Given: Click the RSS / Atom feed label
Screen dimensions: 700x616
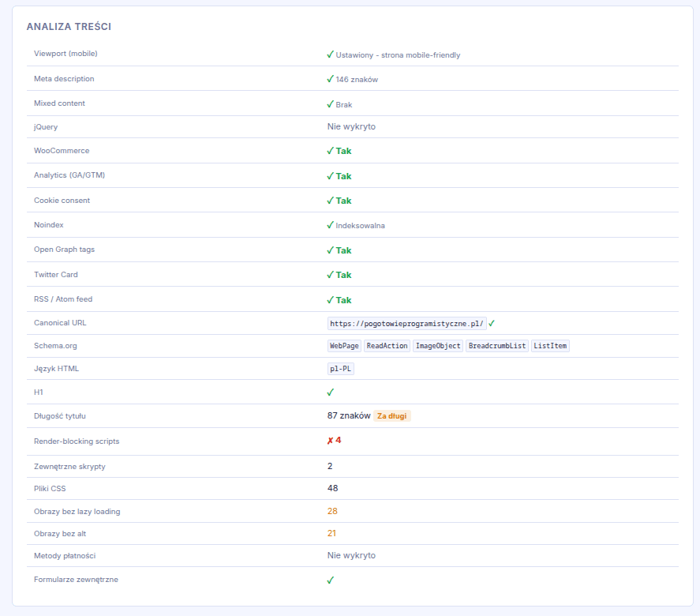Looking at the screenshot, I should pyautogui.click(x=63, y=299).
